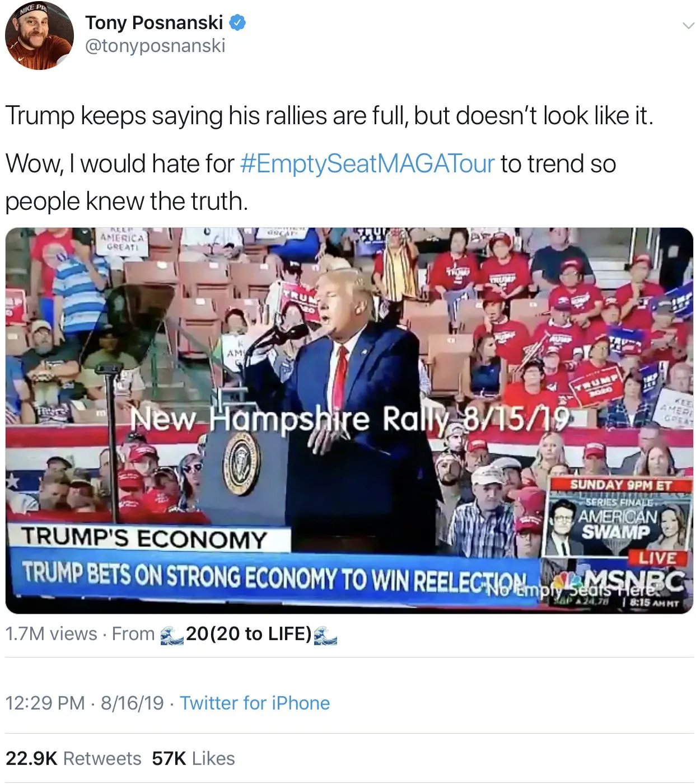The image size is (696, 784).
Task: Click the 12:29 PM · 8/16/19 timestamp
Action: pyautogui.click(x=85, y=703)
